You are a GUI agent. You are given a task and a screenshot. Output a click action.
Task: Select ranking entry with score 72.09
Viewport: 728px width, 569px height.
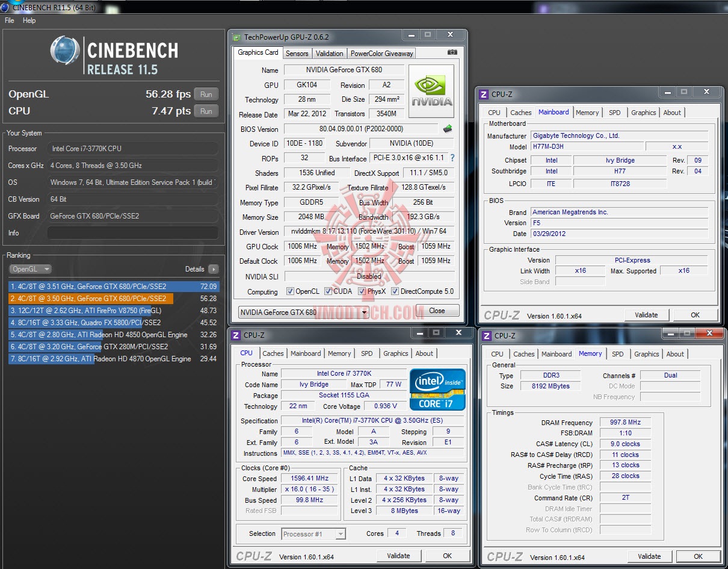(113, 287)
